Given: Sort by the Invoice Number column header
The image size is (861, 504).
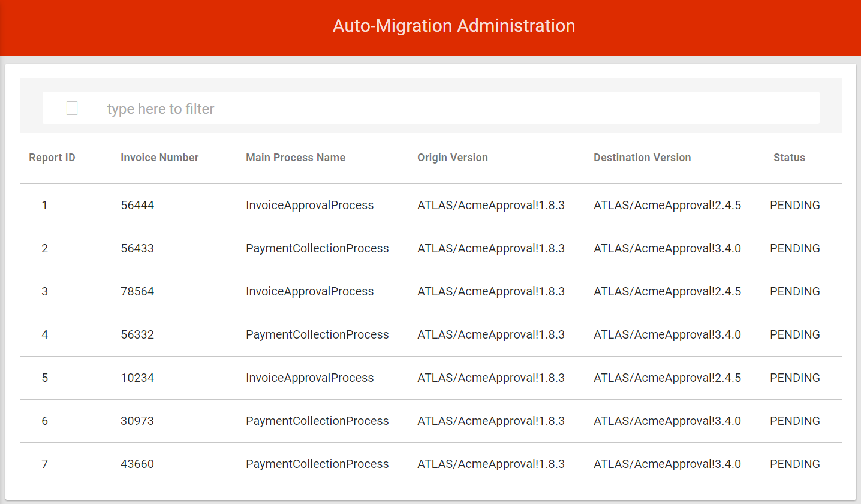Looking at the screenshot, I should click(x=159, y=157).
